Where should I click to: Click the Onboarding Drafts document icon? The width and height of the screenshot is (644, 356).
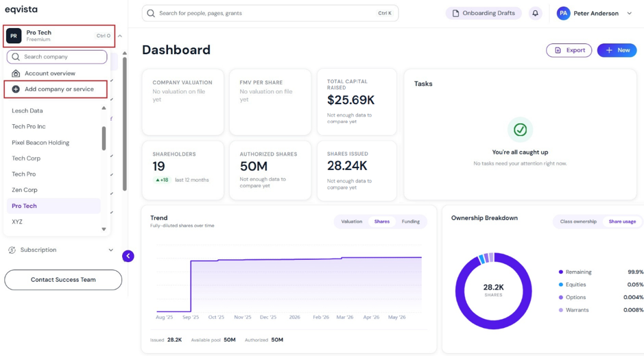(455, 13)
